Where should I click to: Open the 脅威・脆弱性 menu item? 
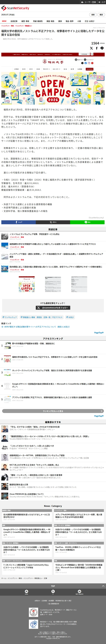tap(38, 21)
